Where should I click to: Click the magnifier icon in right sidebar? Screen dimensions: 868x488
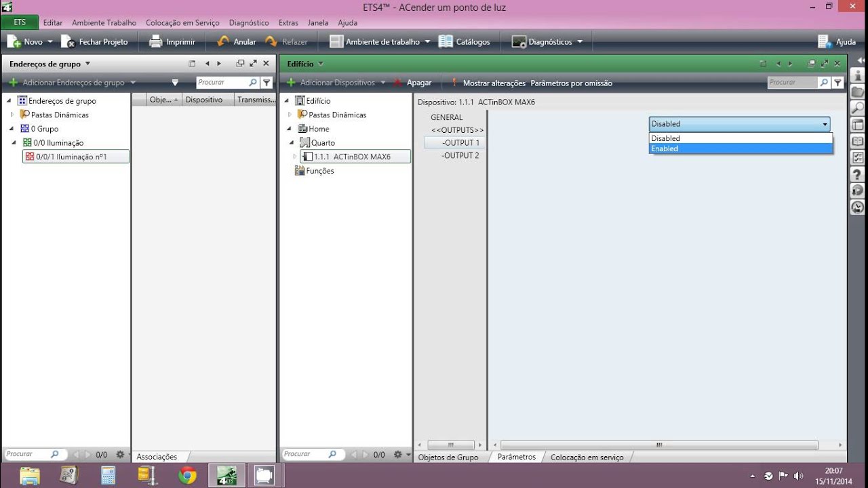coord(858,108)
